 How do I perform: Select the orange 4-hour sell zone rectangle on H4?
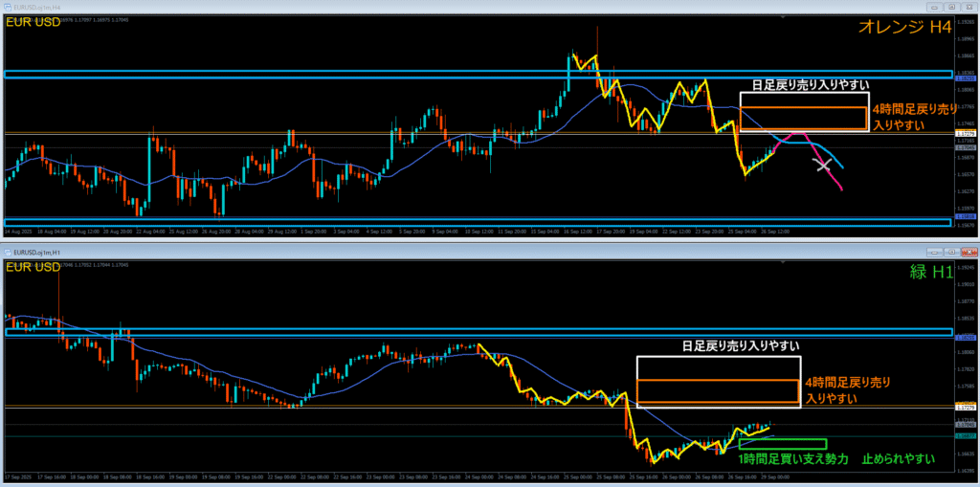click(x=804, y=119)
